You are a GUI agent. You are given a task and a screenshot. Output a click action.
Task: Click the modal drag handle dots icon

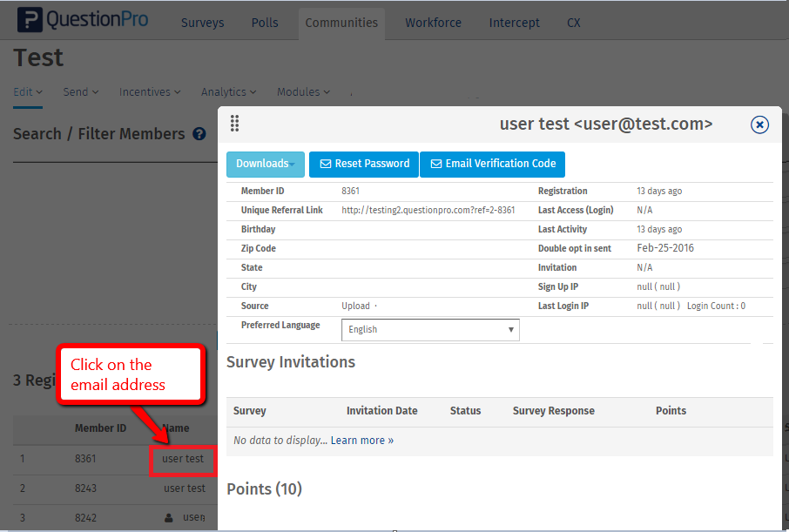[234, 124]
